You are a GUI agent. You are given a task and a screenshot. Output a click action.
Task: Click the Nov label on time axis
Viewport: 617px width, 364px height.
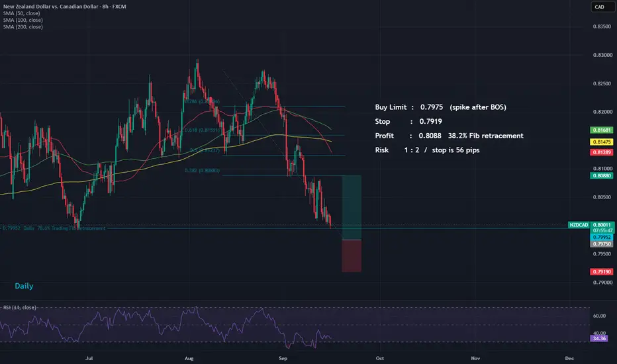pyautogui.click(x=475, y=358)
